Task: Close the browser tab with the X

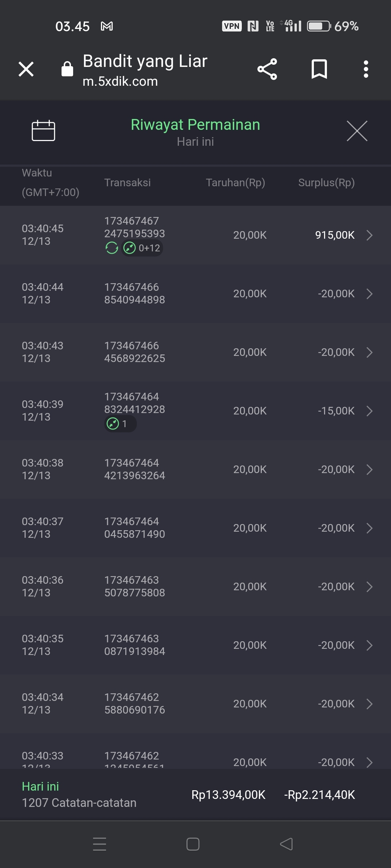Action: click(26, 69)
